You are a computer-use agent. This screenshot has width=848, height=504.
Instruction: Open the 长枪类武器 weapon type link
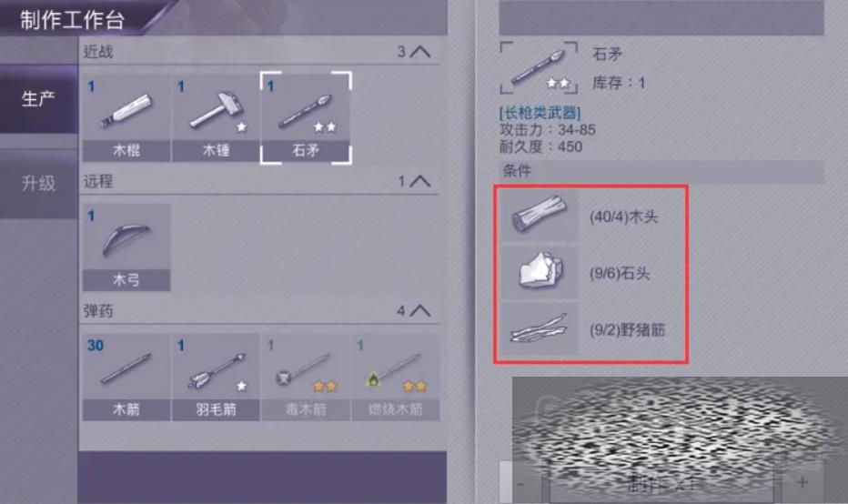pyautogui.click(x=540, y=113)
